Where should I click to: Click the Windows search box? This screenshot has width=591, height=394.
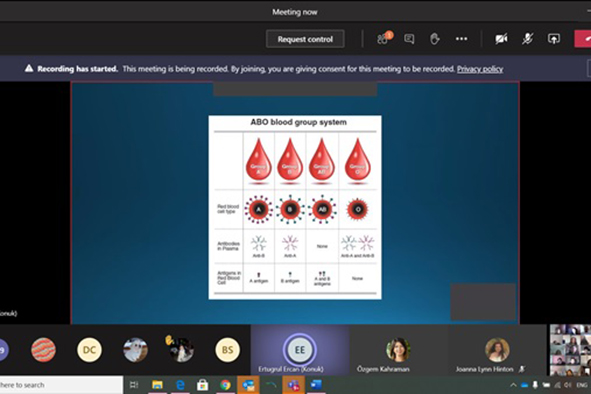pos(60,385)
